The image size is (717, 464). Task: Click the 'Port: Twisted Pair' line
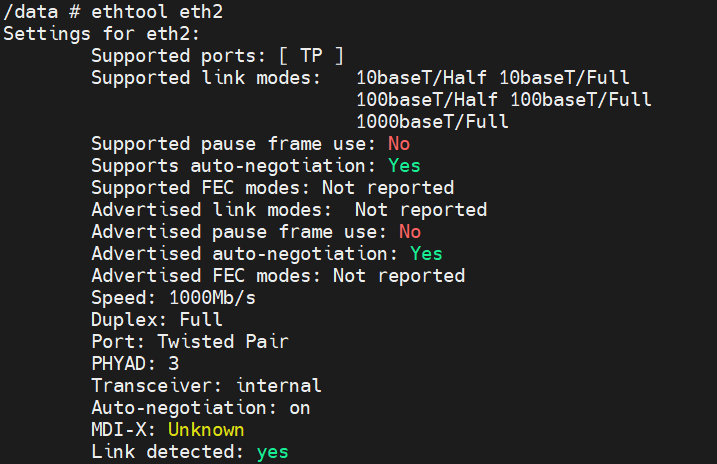(x=190, y=341)
